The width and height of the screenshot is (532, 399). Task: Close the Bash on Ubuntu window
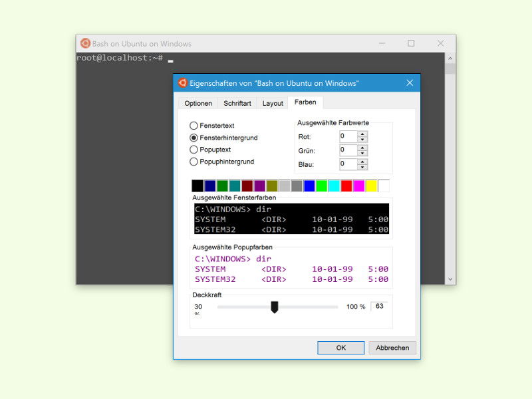tap(440, 43)
